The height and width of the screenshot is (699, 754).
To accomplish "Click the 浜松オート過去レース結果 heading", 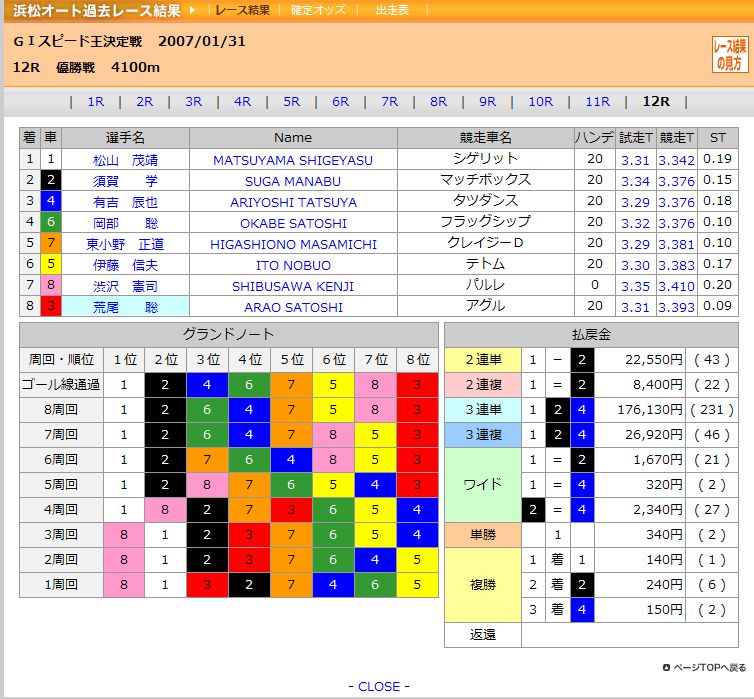I will [x=97, y=11].
